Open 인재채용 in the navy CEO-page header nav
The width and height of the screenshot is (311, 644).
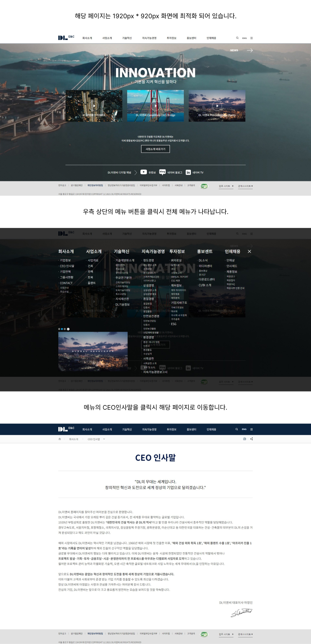(x=211, y=429)
